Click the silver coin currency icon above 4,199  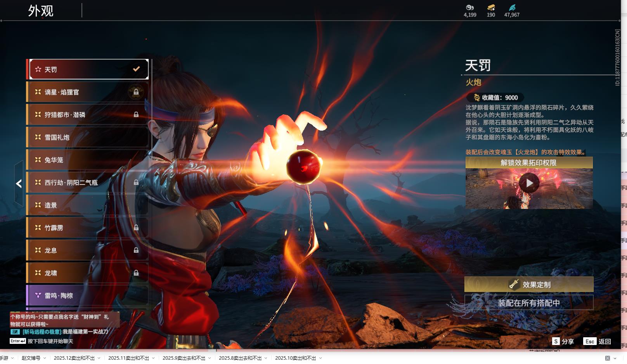click(x=470, y=7)
